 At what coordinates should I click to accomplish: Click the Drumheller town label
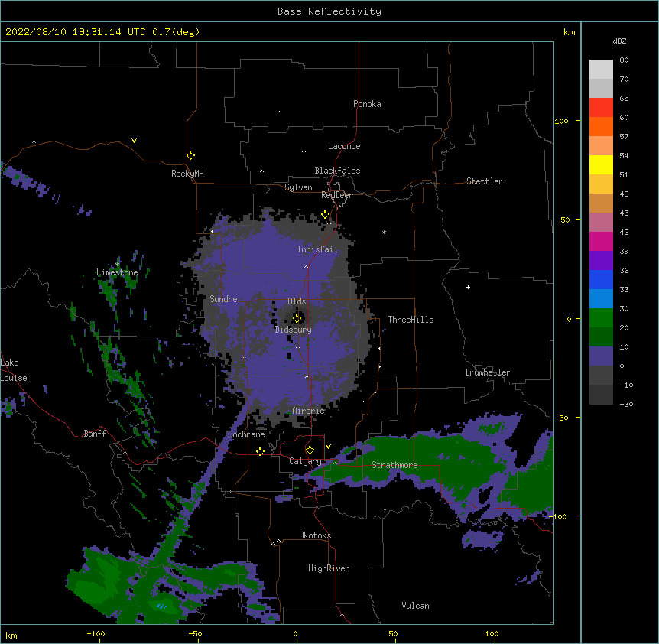click(x=488, y=372)
